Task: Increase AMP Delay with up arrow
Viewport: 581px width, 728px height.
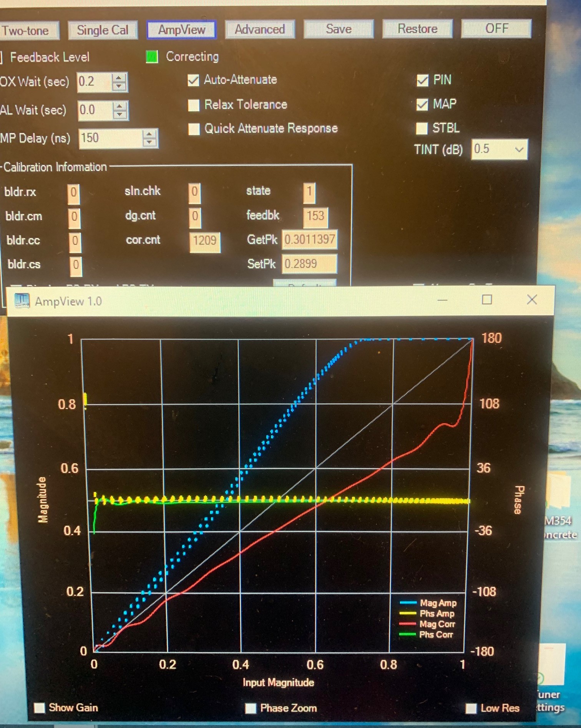Action: point(149,134)
